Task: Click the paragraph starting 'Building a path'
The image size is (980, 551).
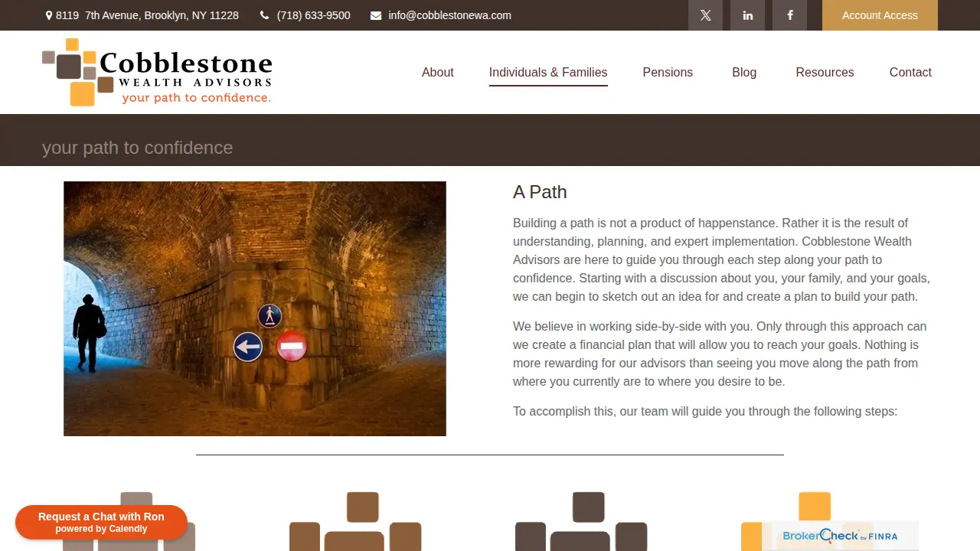Action: [x=721, y=260]
